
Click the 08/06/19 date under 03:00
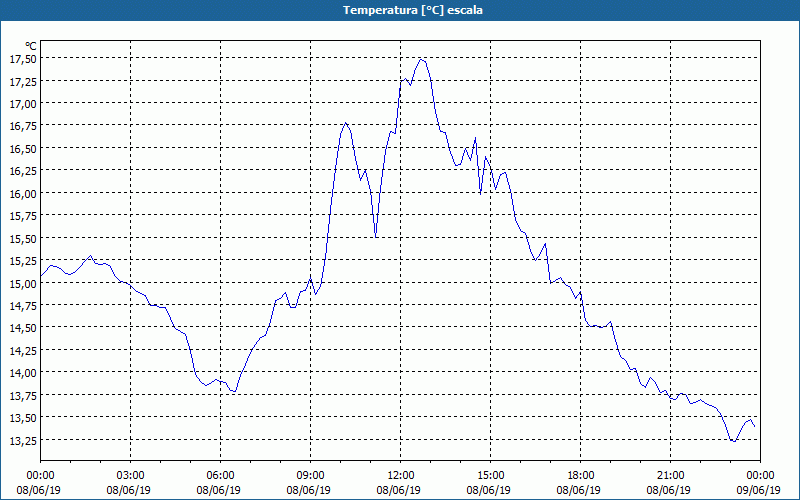pyautogui.click(x=129, y=490)
